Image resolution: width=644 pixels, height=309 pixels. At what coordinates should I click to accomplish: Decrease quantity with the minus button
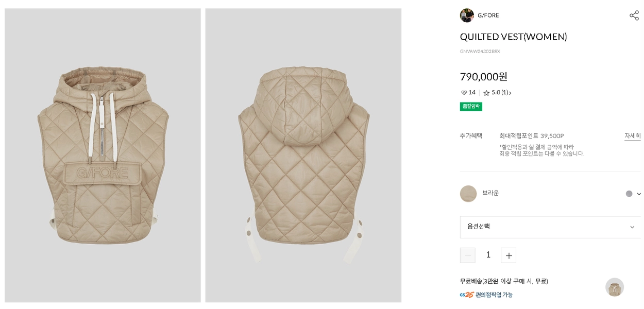(x=468, y=255)
